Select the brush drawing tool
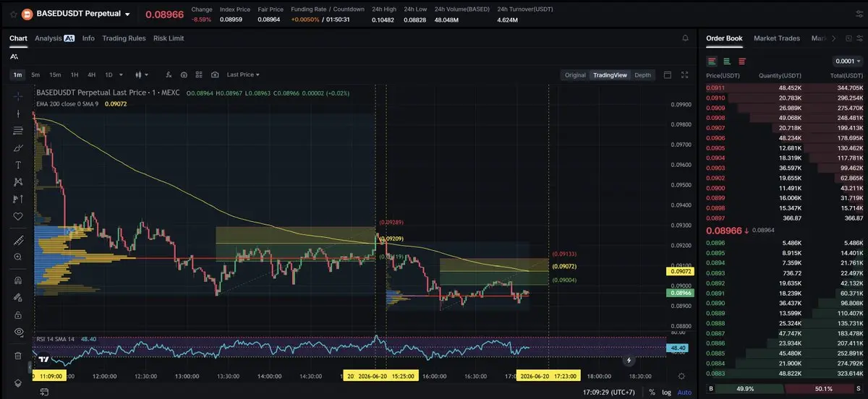Viewport: 868px width, 399px height. pyautogui.click(x=18, y=147)
